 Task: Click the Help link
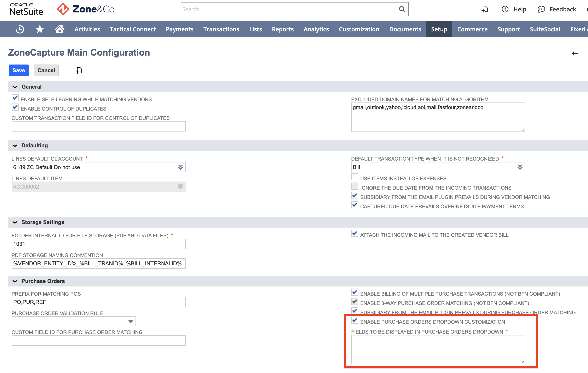pos(520,9)
